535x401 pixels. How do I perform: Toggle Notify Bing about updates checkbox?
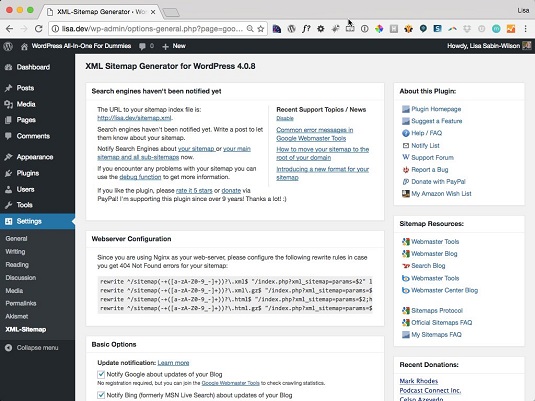click(x=101, y=395)
